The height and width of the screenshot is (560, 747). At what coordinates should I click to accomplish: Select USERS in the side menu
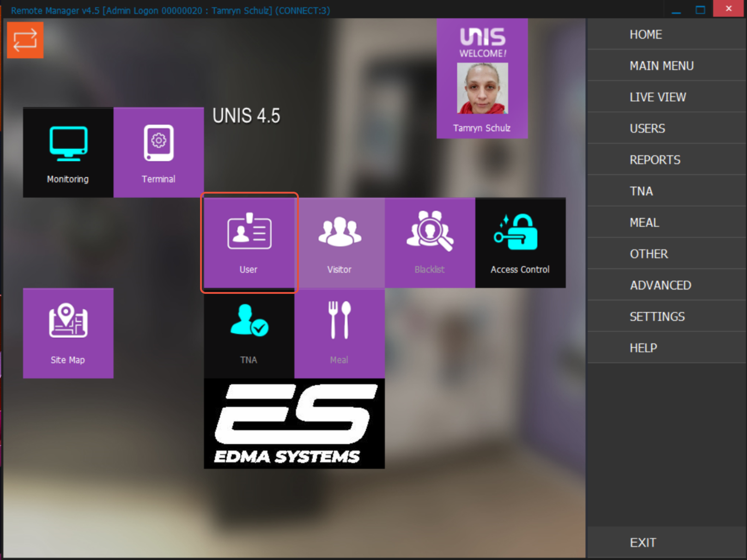coord(667,128)
